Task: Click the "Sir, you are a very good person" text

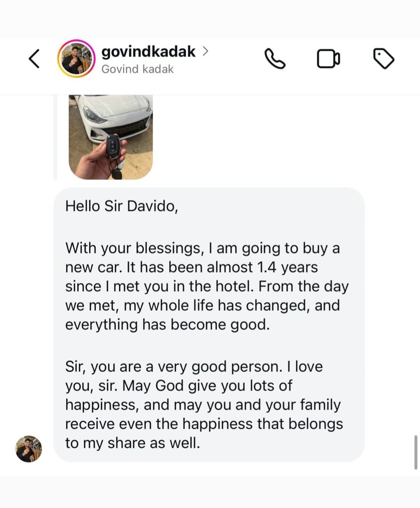Action: pos(194,367)
